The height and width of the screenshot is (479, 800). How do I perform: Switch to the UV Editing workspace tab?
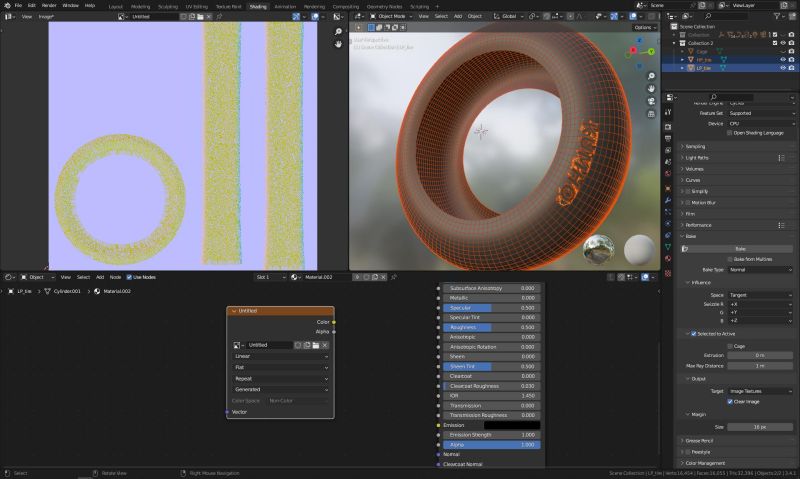pos(196,7)
